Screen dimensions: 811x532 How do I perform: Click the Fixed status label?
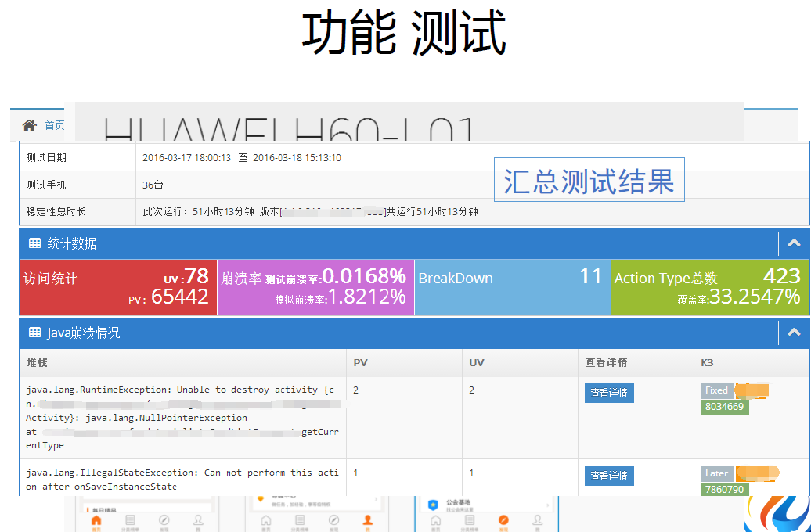click(716, 391)
